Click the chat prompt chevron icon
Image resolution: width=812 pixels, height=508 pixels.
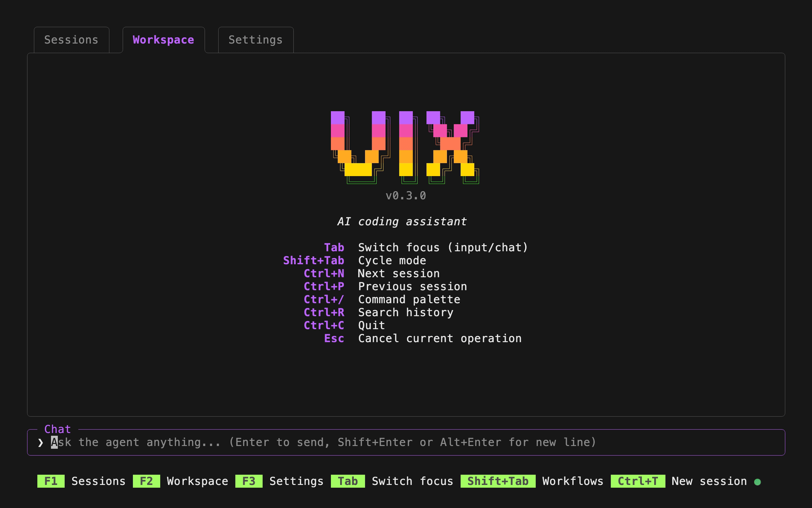pos(41,443)
